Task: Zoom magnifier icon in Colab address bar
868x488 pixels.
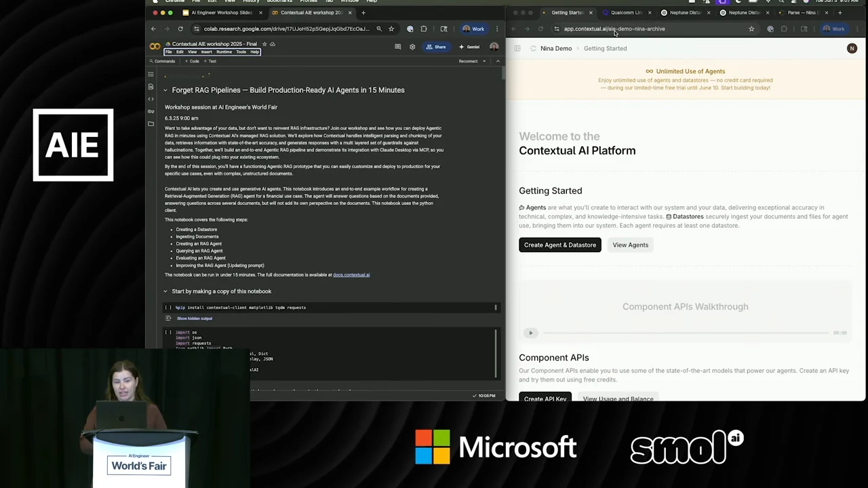Action: tap(379, 28)
